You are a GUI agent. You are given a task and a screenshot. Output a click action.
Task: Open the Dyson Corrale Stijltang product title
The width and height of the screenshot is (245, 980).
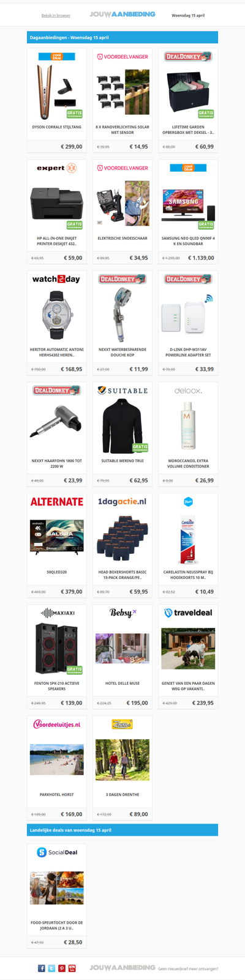point(57,127)
